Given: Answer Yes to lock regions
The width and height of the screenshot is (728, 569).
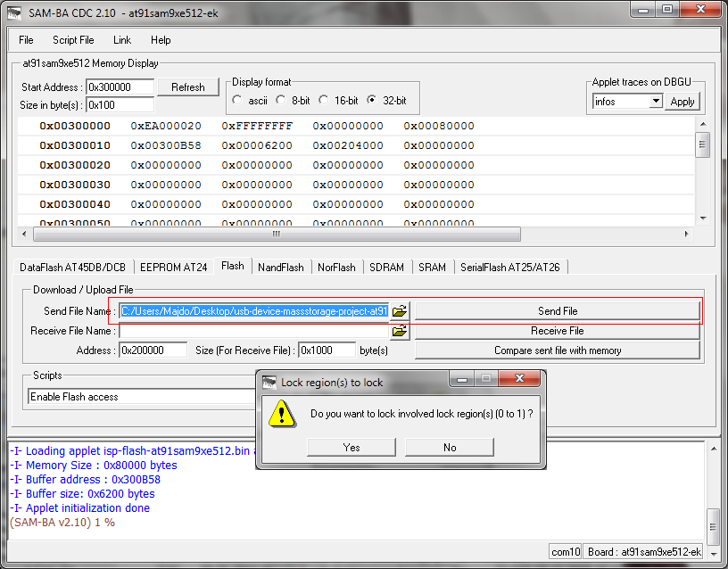Looking at the screenshot, I should pos(352,448).
